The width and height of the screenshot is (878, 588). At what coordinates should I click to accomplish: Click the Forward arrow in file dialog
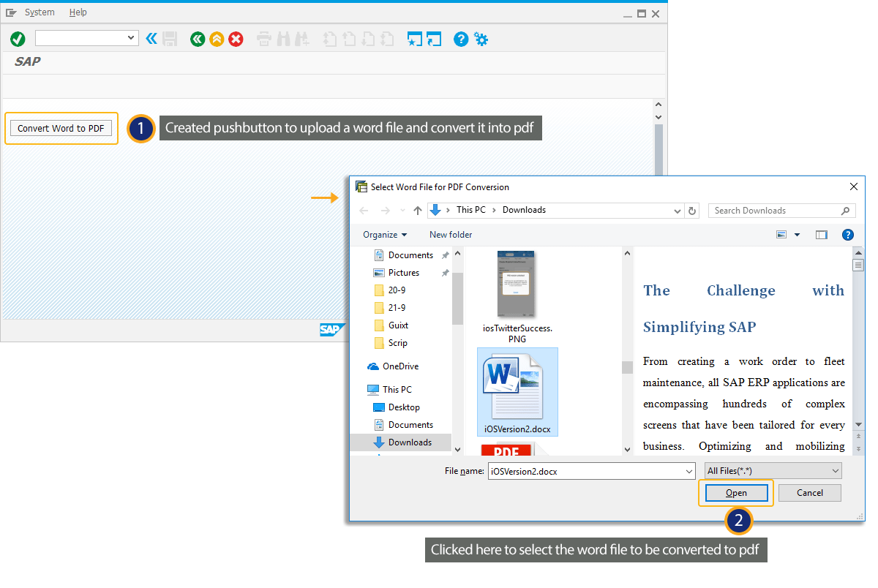tap(384, 211)
